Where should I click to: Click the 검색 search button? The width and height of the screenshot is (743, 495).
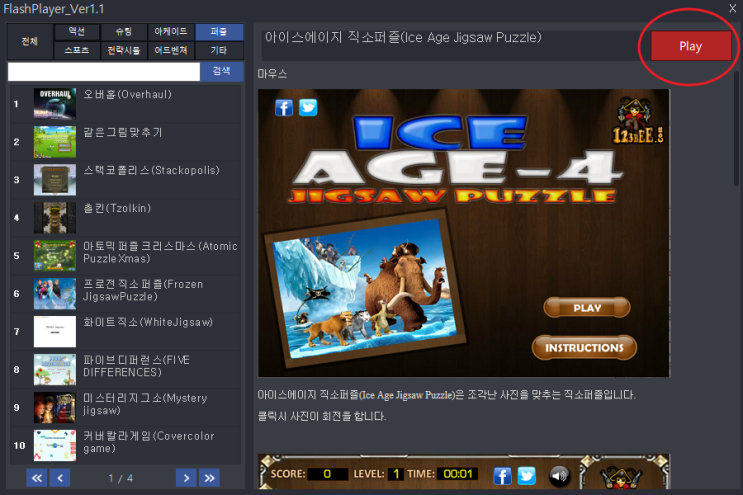(x=221, y=72)
